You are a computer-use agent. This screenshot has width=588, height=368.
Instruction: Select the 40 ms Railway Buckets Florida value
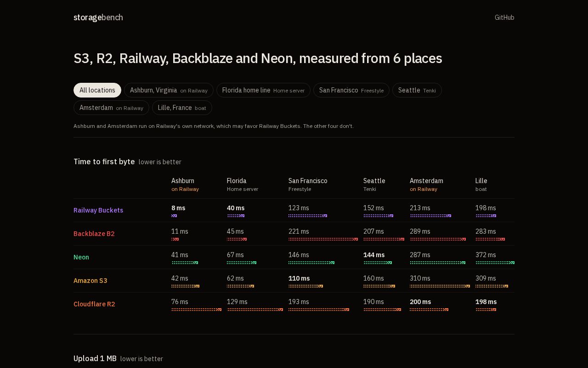pos(236,208)
